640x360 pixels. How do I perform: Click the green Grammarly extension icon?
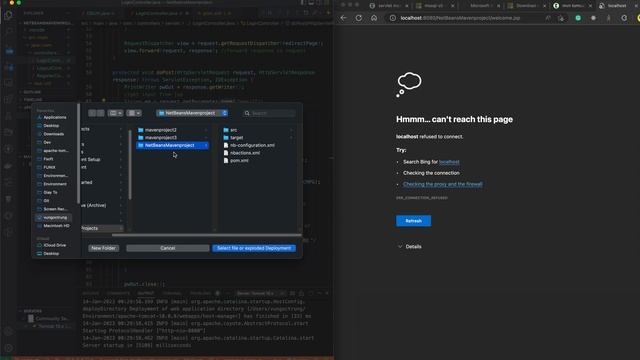[578, 18]
